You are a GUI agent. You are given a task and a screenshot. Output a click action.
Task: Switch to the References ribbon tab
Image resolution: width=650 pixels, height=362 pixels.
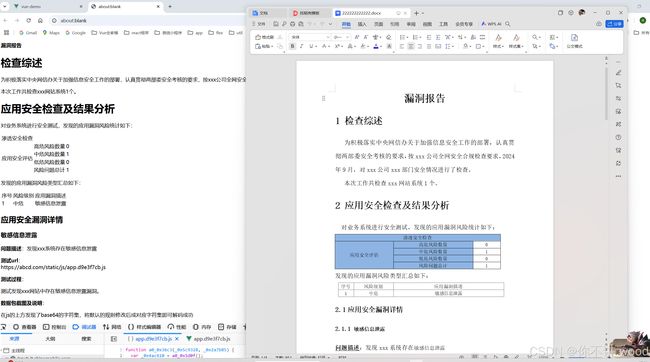(x=395, y=24)
